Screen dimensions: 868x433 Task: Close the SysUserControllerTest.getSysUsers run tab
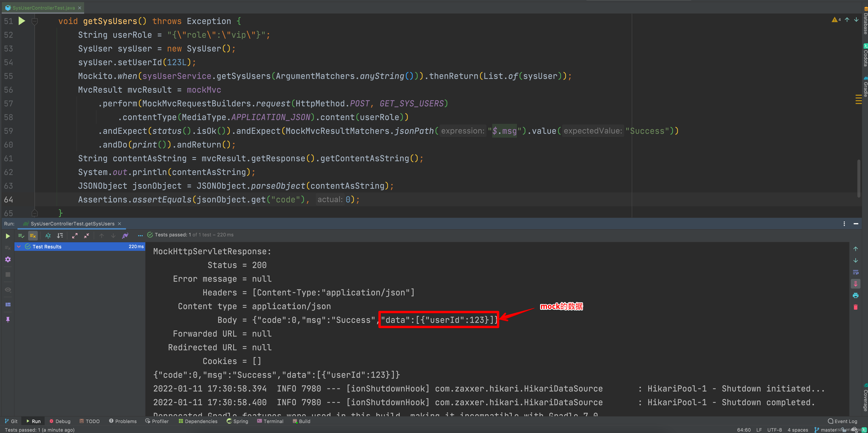click(x=119, y=224)
